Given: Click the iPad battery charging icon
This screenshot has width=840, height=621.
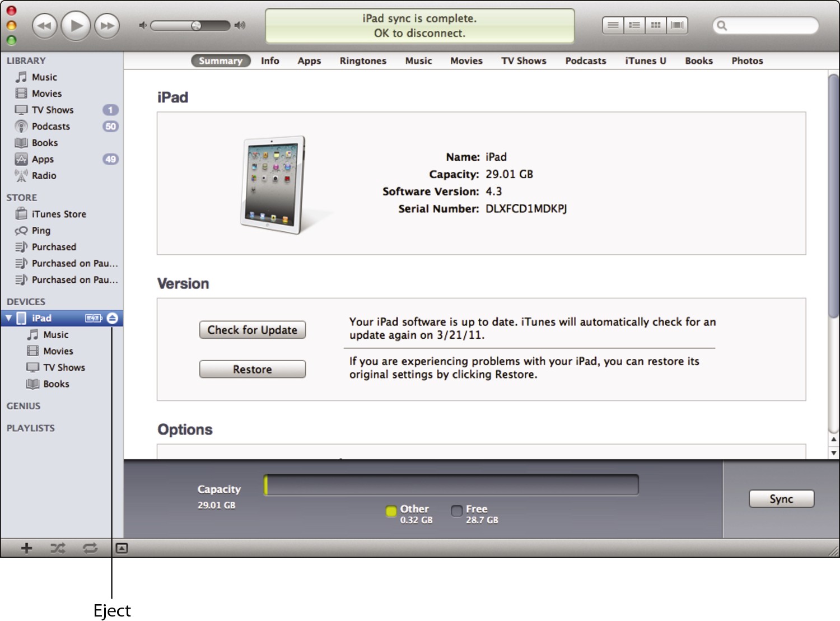Looking at the screenshot, I should pos(94,318).
